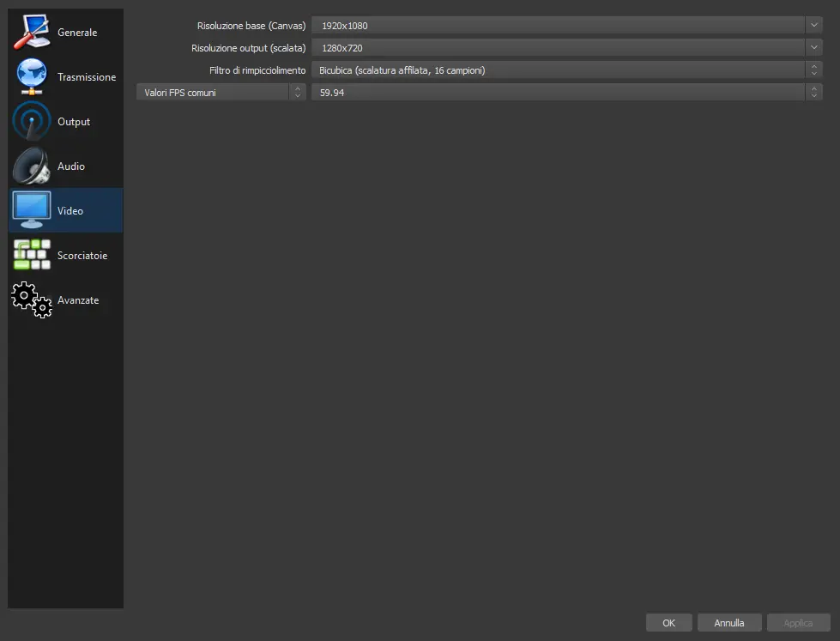The width and height of the screenshot is (840, 641).
Task: Click the Scorciatoie keyboard icon
Action: tap(32, 255)
